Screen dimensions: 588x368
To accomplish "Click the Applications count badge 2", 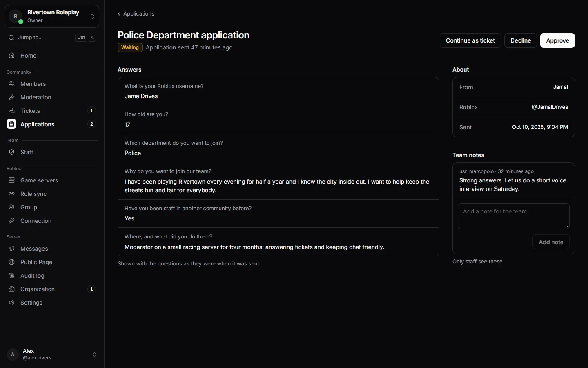I will click(91, 124).
